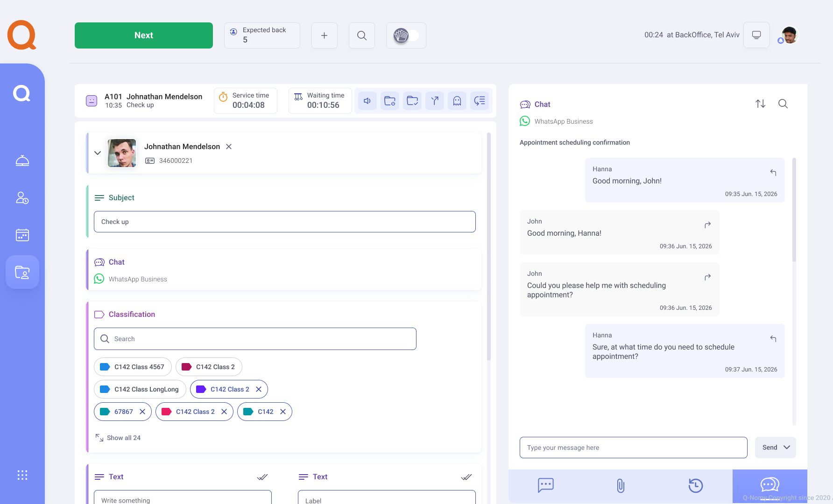Collapse the Johnathan Mendelson customer card
Image resolution: width=833 pixels, height=504 pixels.
click(98, 153)
